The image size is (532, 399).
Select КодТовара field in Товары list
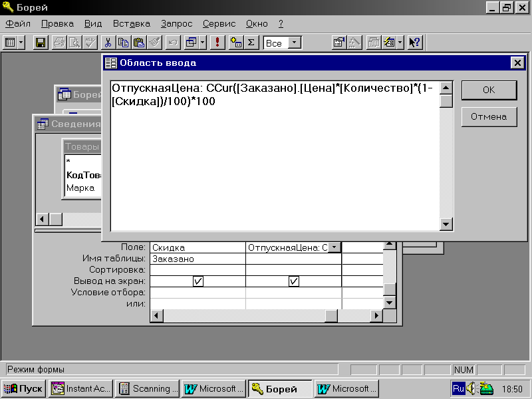tap(84, 175)
